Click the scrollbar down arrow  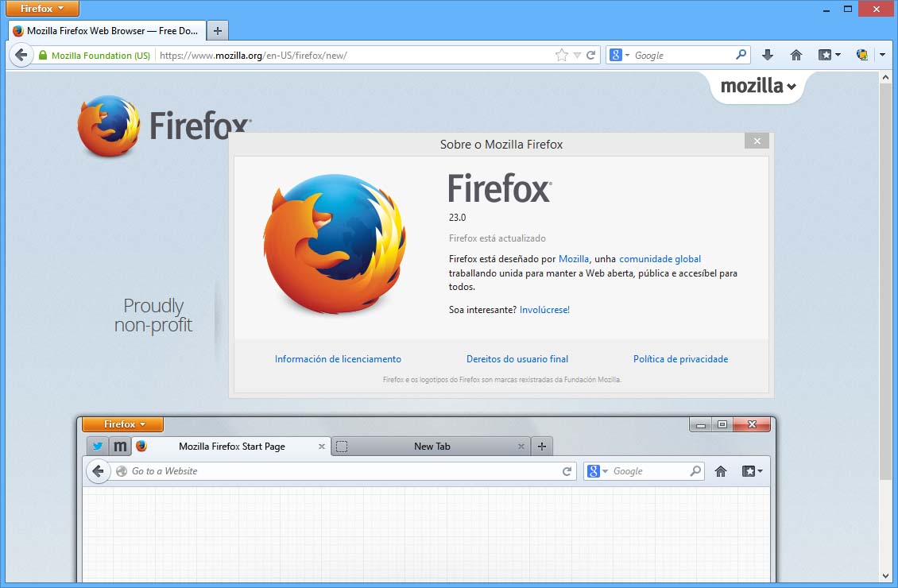(x=886, y=576)
